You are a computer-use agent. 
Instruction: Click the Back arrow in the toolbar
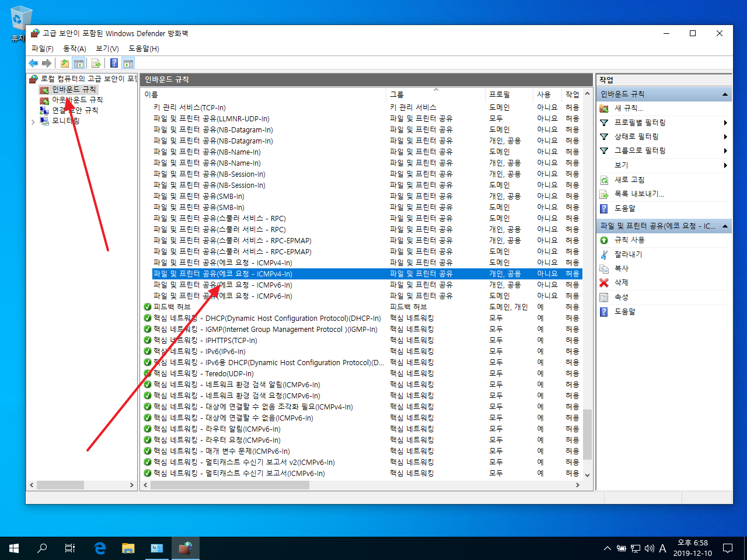point(33,63)
